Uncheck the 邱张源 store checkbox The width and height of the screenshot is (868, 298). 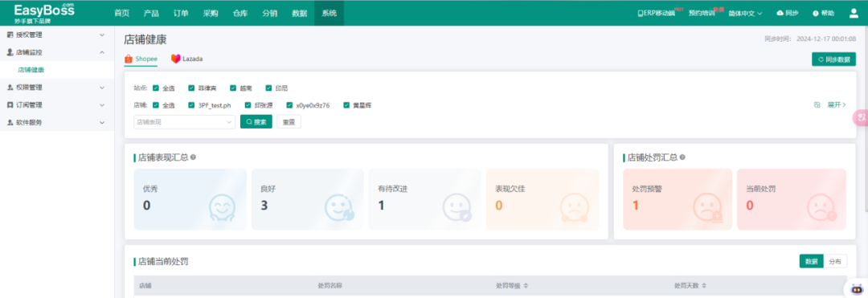[248, 105]
